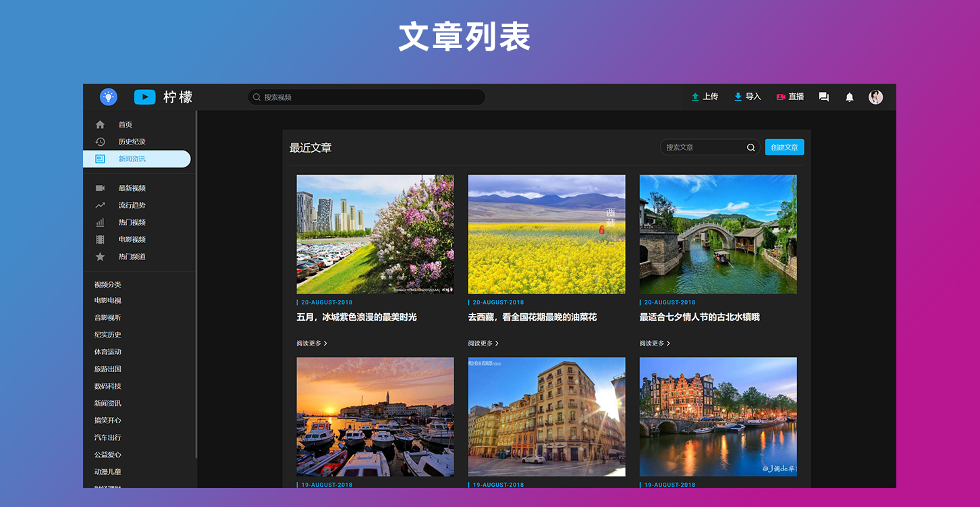The height and width of the screenshot is (507, 980).
Task: Open 流行趋势 in the sidebar
Action: (x=132, y=205)
